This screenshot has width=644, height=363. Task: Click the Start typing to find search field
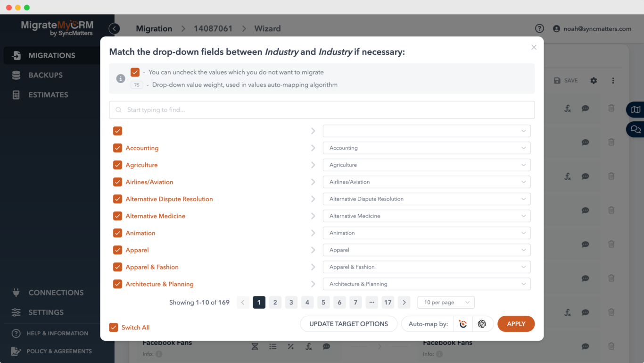coord(322,110)
